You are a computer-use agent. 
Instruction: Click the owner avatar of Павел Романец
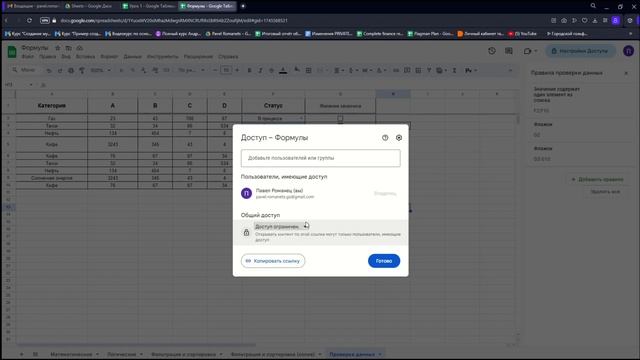246,193
